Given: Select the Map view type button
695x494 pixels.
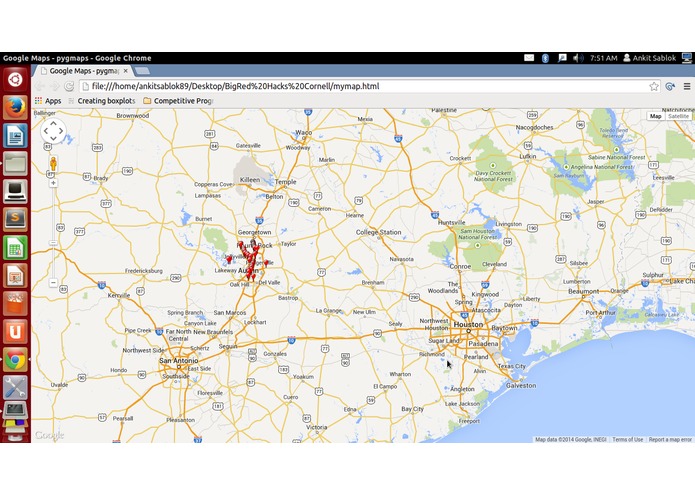Looking at the screenshot, I should (656, 116).
